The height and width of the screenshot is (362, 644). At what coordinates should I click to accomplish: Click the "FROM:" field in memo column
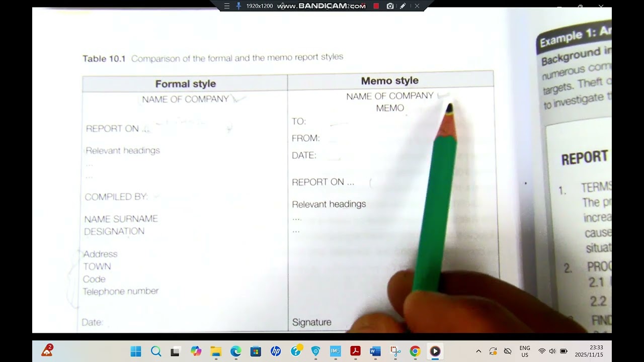(x=306, y=138)
